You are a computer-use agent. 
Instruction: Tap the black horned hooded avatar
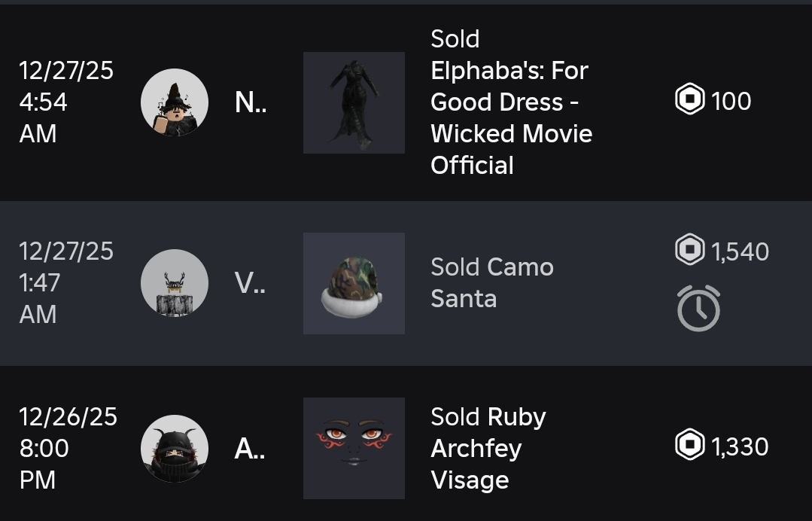[x=175, y=449]
